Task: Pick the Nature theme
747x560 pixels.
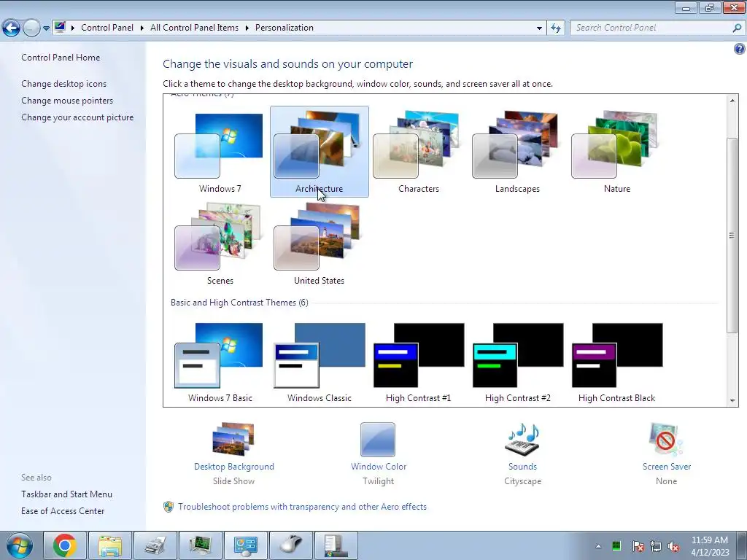Action: pos(617,152)
